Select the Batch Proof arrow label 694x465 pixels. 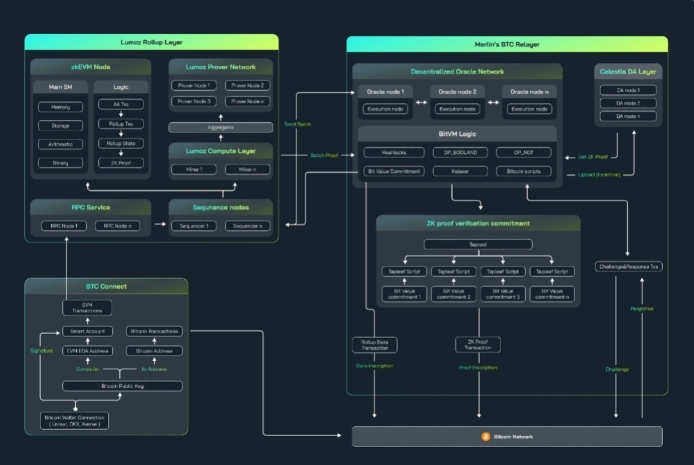[x=324, y=155]
